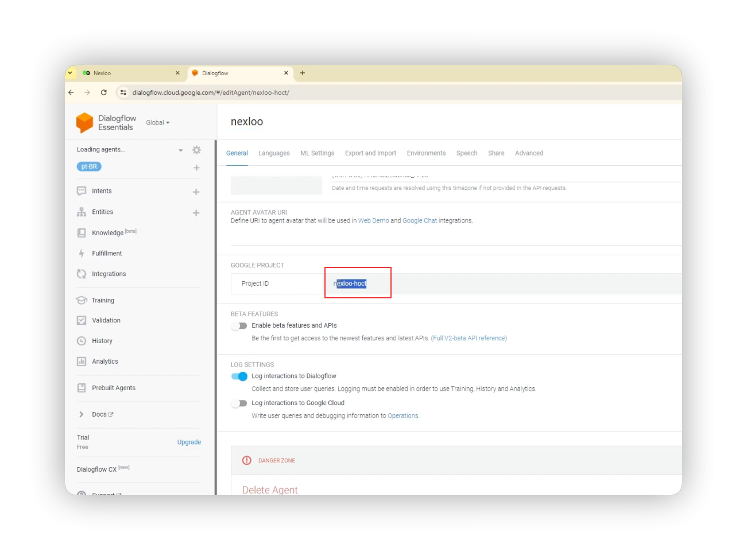Open the browser tab search dropdown
Screen dimensions: 747x560
pos(70,73)
